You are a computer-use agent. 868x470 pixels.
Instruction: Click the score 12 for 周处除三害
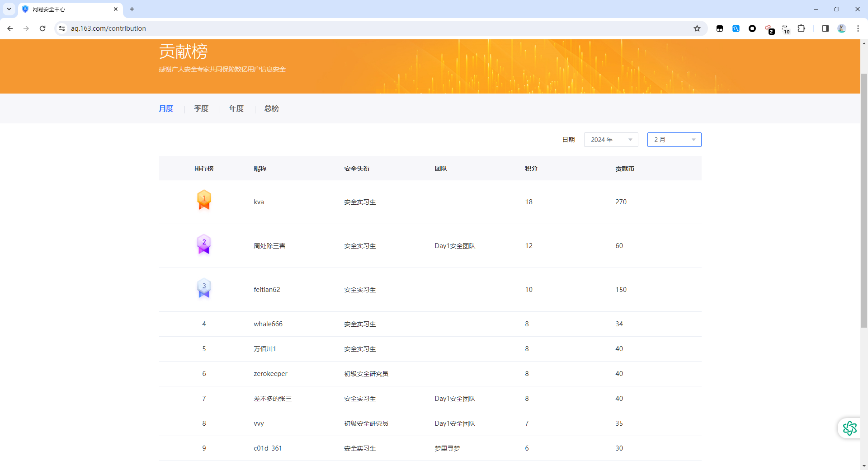528,246
